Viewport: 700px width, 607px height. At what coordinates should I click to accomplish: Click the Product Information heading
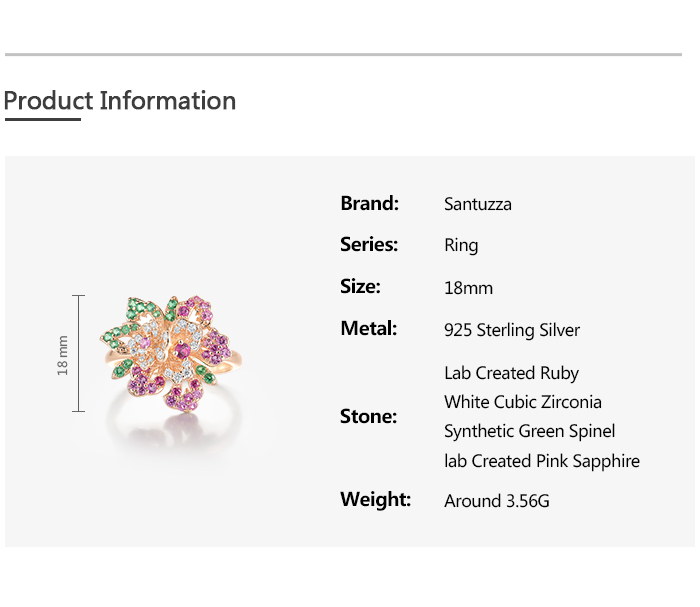point(120,101)
